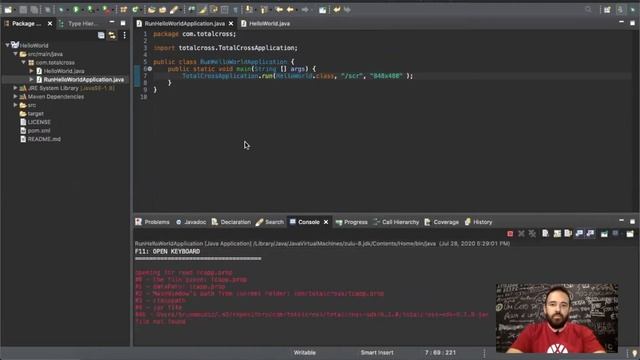The image size is (640, 360).
Task: Jump to Last Edit Location
Action: (279, 9)
